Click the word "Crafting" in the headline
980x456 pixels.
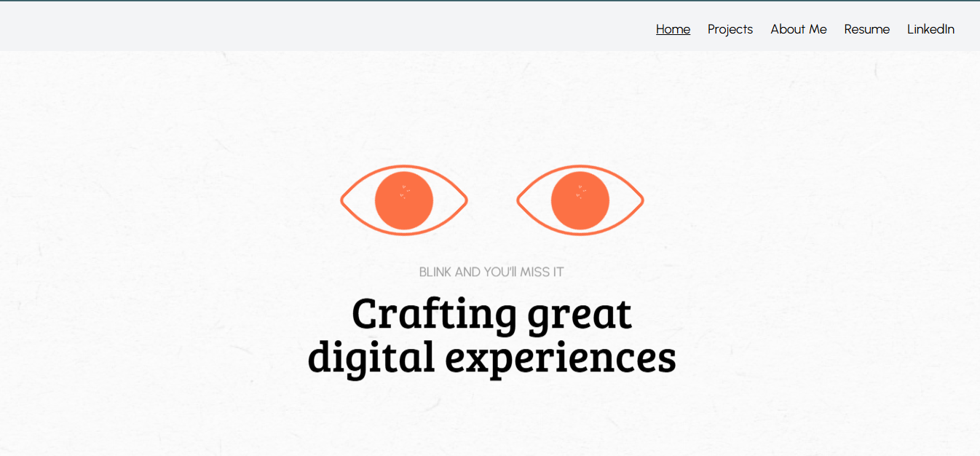[x=434, y=314]
